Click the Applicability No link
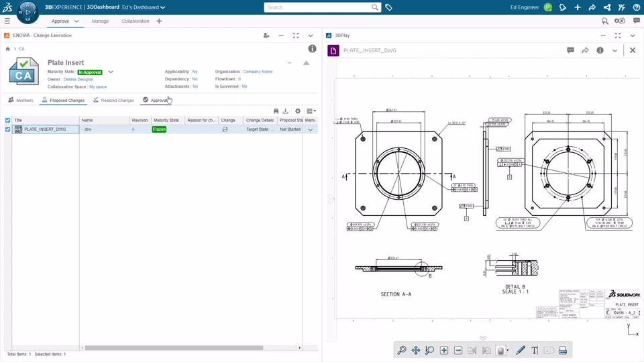The height and width of the screenshot is (362, 644). [195, 72]
